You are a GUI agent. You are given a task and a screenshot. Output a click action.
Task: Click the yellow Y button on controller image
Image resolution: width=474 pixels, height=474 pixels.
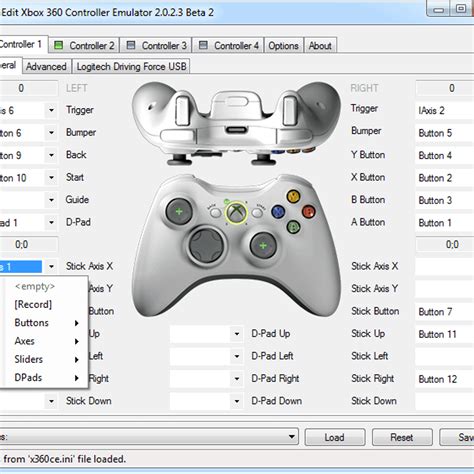tap(293, 196)
